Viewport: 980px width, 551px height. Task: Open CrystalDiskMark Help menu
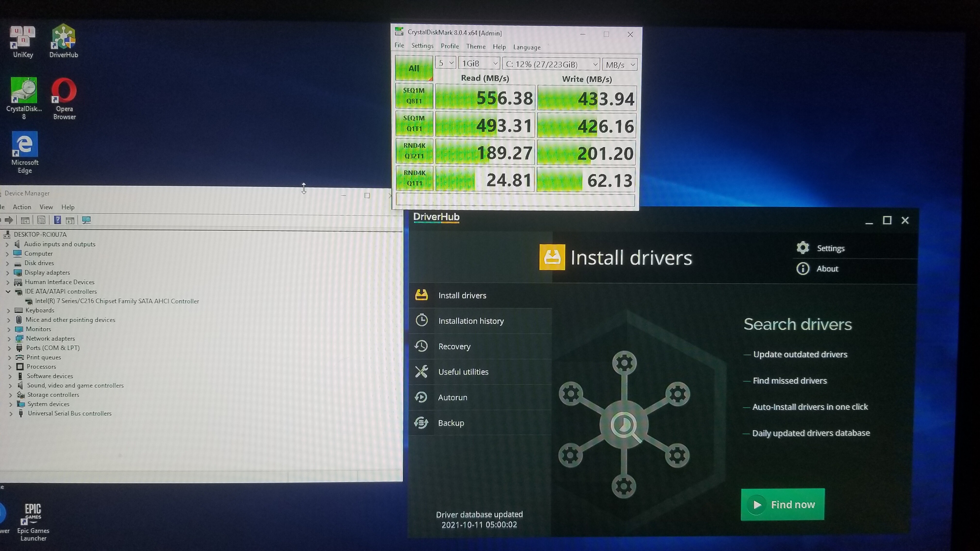tap(499, 47)
